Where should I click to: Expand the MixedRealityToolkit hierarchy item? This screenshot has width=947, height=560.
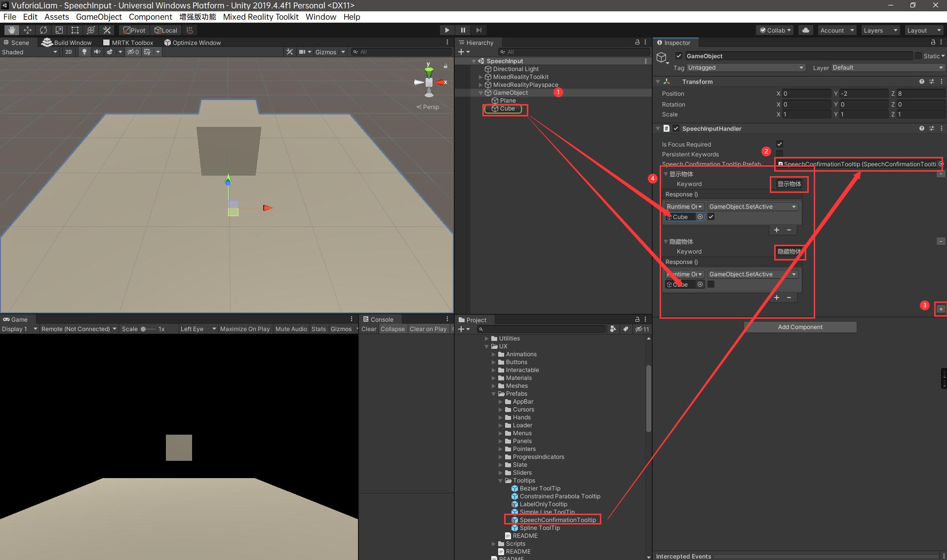pos(480,77)
